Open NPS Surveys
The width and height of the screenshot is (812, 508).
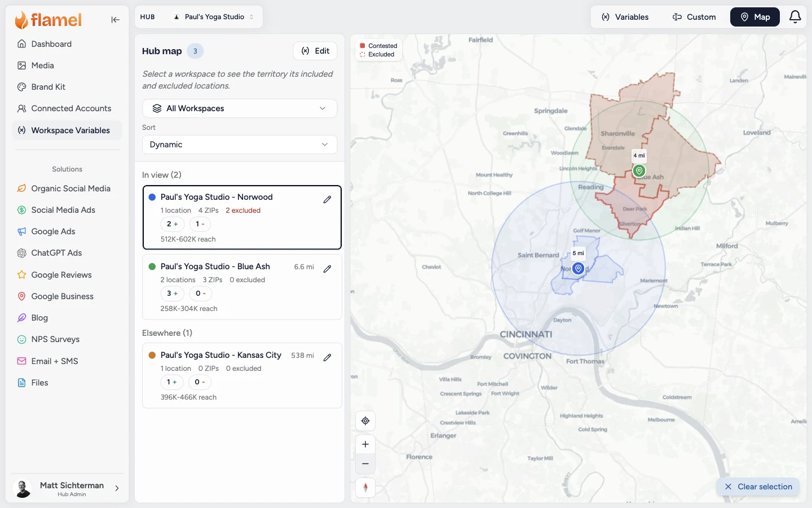pos(67,339)
